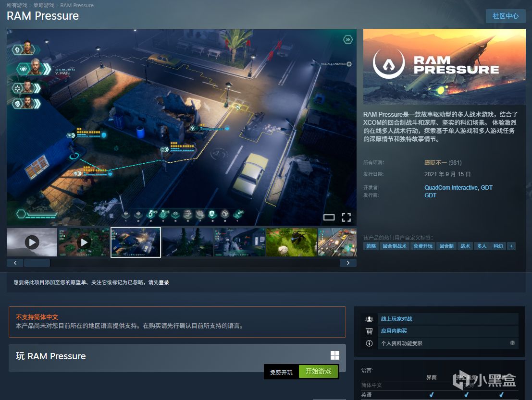Screen dimensions: 532x400
Task: Click the 2021 年 9 月 15 日 release date
Action: pos(447,174)
